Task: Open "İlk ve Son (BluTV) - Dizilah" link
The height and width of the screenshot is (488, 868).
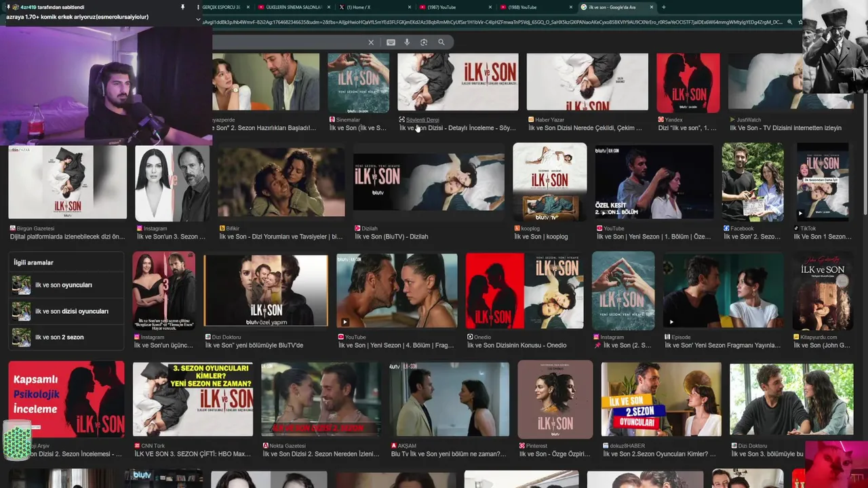Action: pyautogui.click(x=391, y=237)
